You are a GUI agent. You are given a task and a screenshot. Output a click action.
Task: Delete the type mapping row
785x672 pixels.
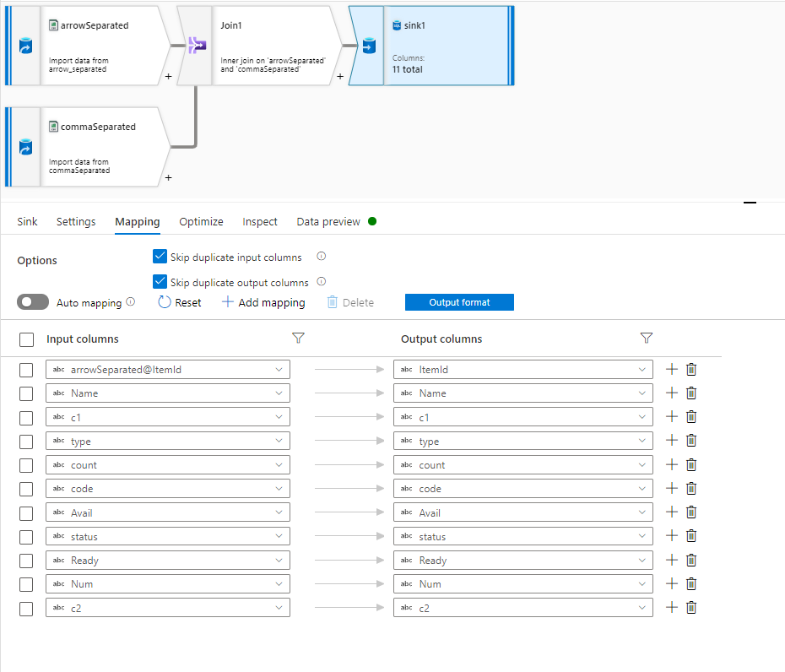pos(691,441)
